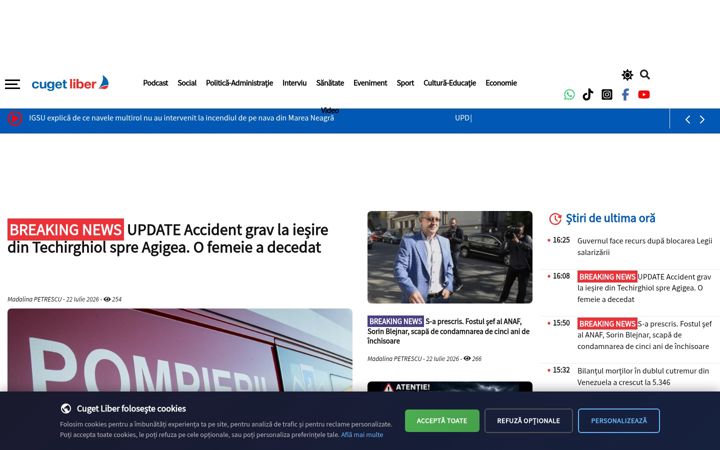Open the hamburger menu icon
Image resolution: width=720 pixels, height=450 pixels.
12,84
